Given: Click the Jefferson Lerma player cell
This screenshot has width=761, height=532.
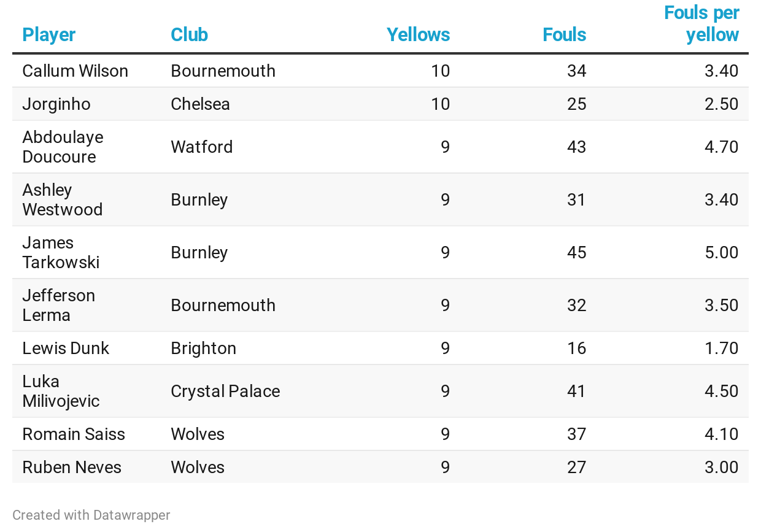Looking at the screenshot, I should [58, 306].
